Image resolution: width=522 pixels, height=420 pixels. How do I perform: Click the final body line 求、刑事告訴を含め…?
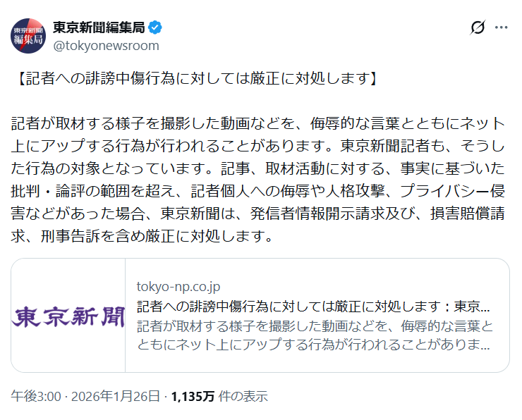[141, 237]
